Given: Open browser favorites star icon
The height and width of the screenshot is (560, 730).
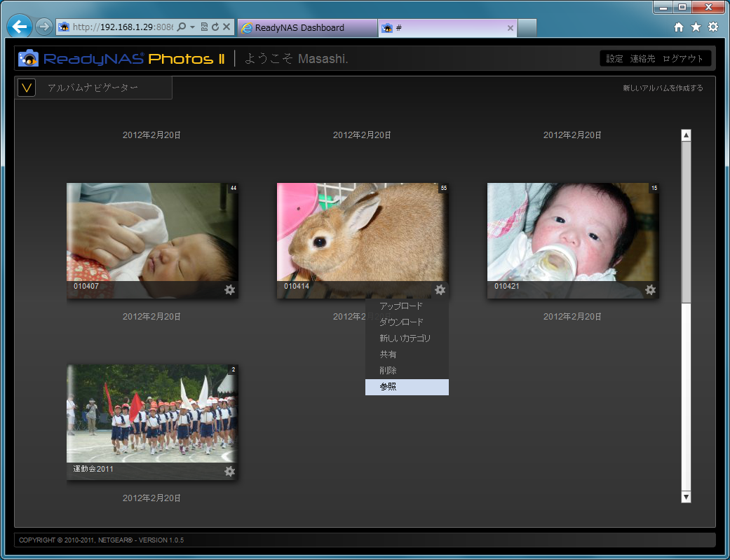Looking at the screenshot, I should click(696, 27).
